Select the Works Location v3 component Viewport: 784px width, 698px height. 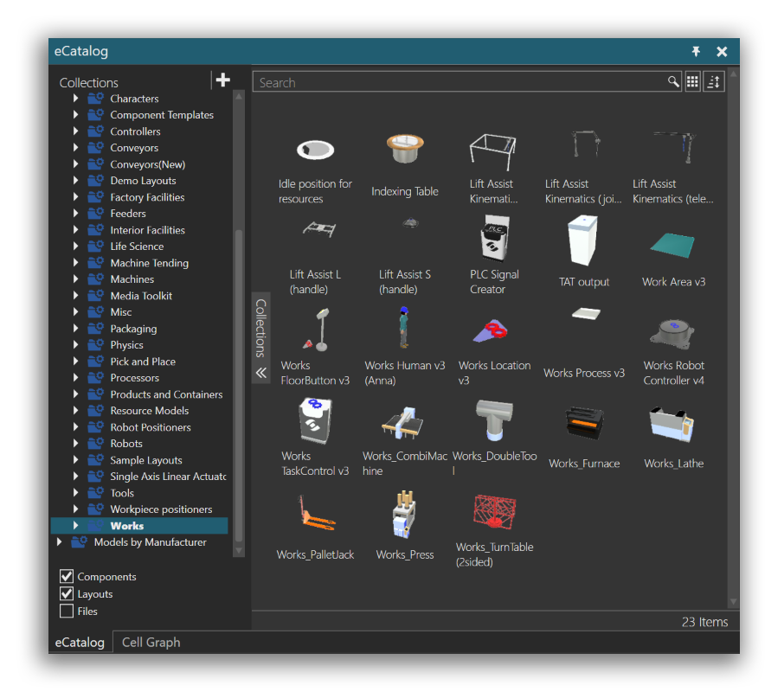[x=494, y=352]
